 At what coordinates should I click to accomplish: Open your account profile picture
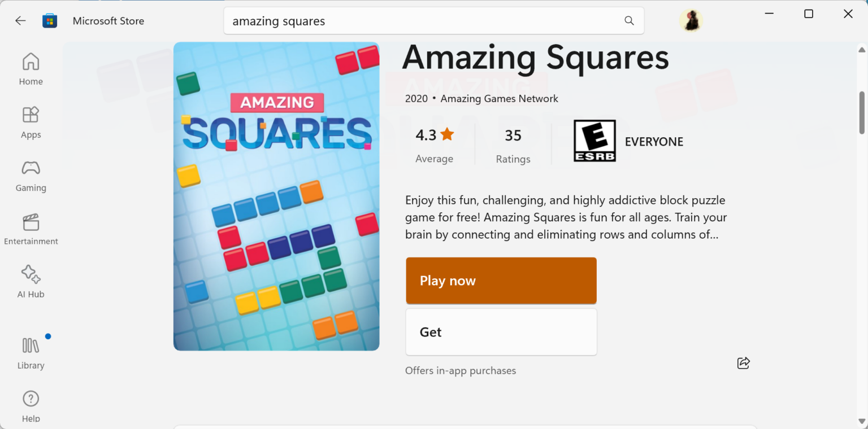[691, 20]
